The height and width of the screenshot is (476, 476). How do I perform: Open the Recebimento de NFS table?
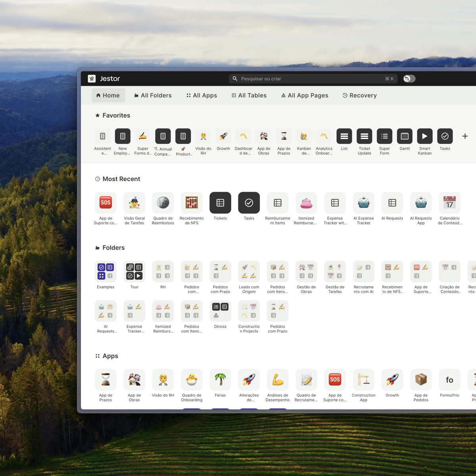coord(192,203)
